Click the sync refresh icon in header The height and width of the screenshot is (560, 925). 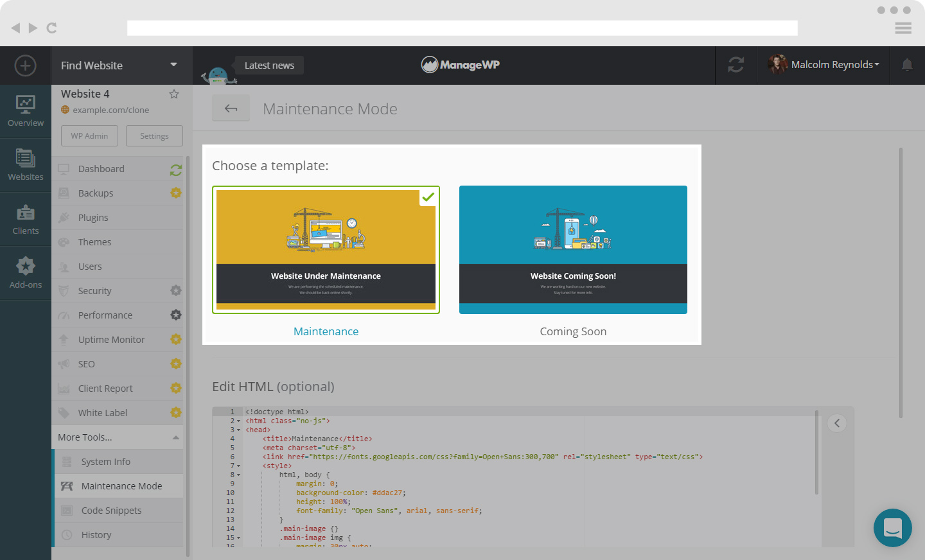736,65
